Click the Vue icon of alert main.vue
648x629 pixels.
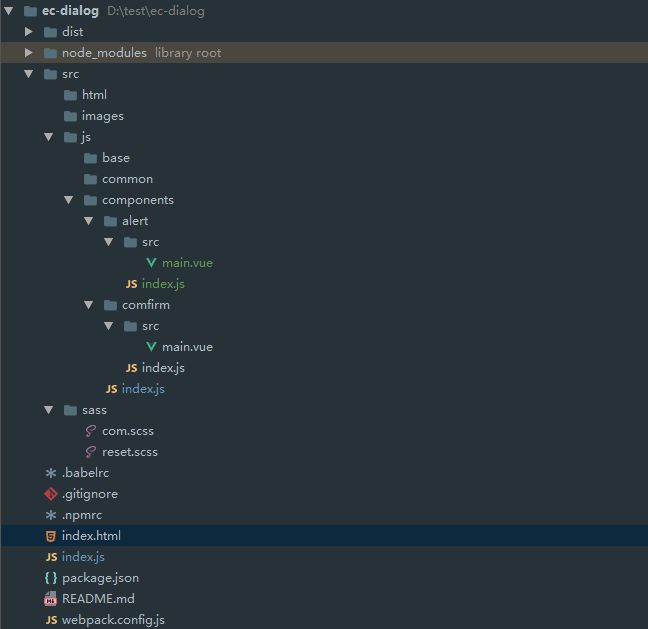151,263
